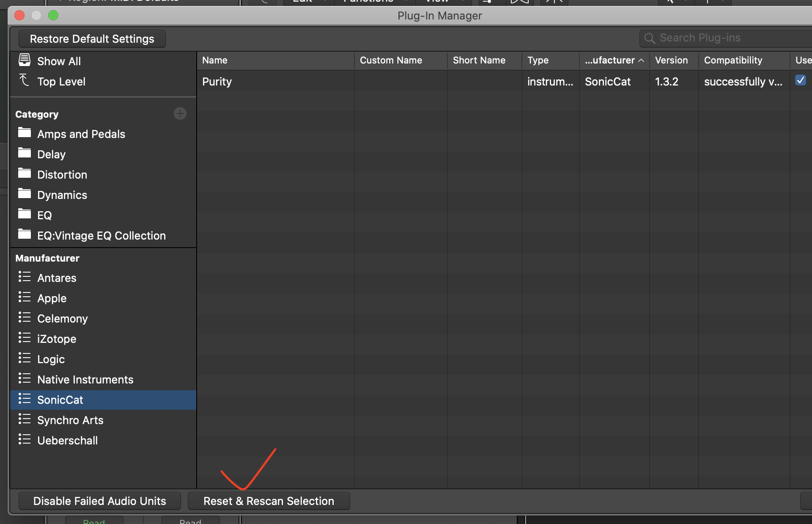Select the Purity plug-in row
The width and height of the screenshot is (812, 524).
[504, 81]
